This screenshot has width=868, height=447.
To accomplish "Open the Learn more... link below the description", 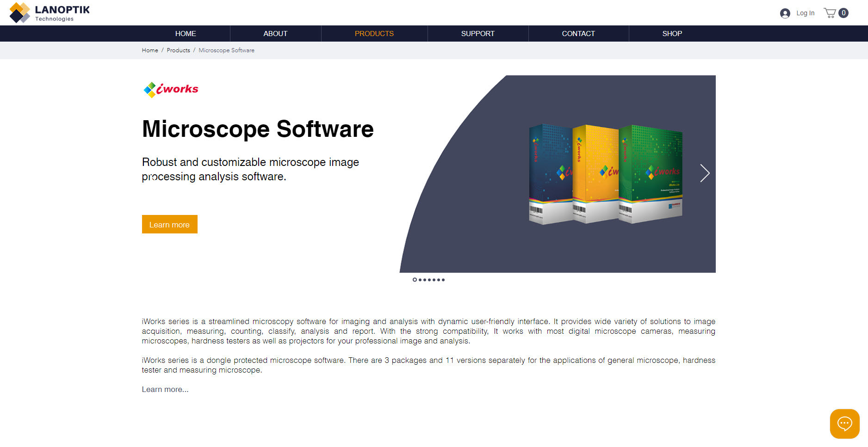I will point(165,389).
